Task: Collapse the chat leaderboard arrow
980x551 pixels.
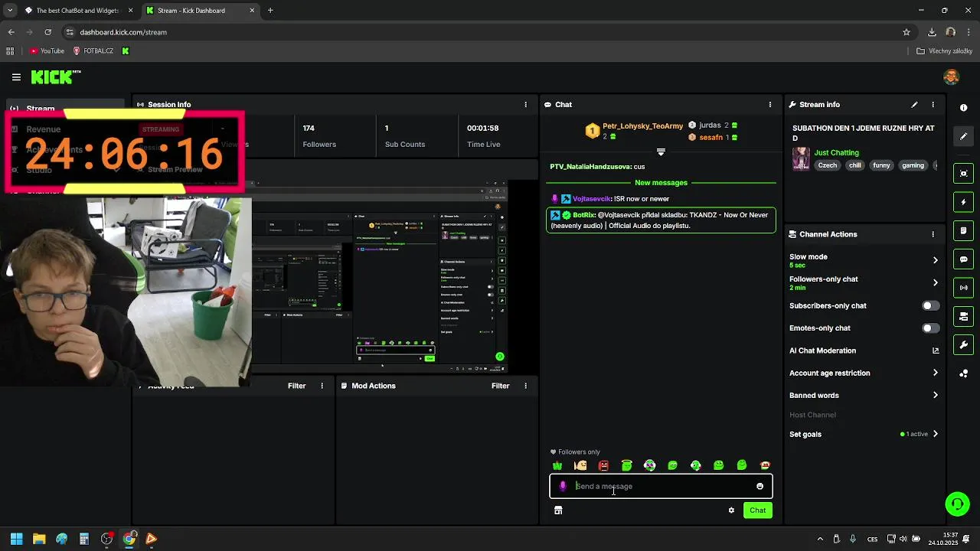Action: (x=661, y=152)
